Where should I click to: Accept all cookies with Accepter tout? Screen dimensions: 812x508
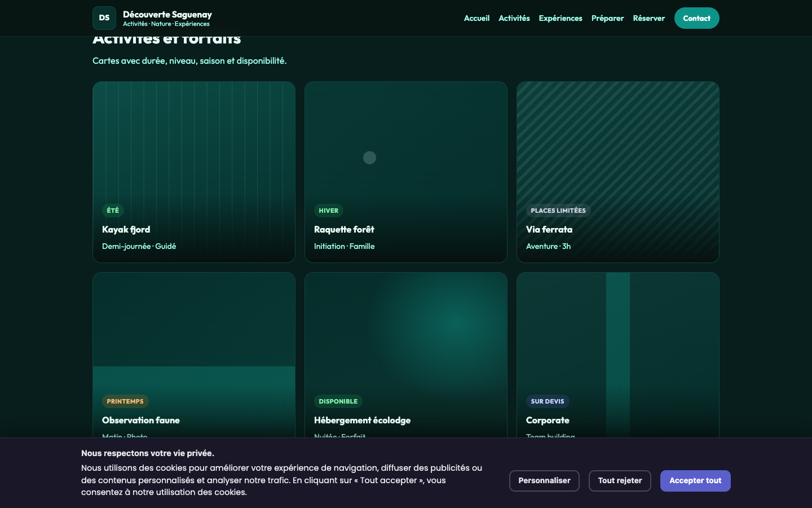(x=695, y=481)
